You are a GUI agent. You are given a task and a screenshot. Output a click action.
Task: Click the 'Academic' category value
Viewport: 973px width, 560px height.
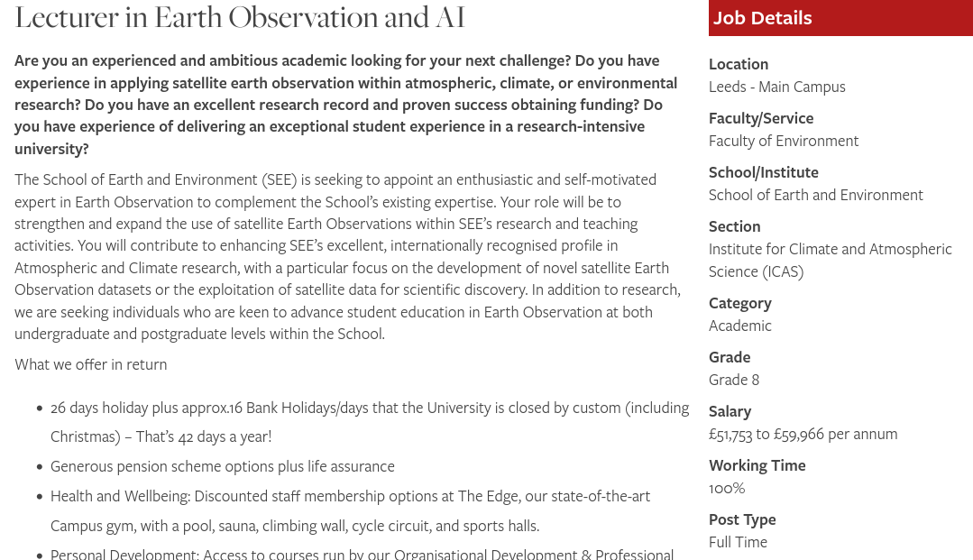(740, 326)
